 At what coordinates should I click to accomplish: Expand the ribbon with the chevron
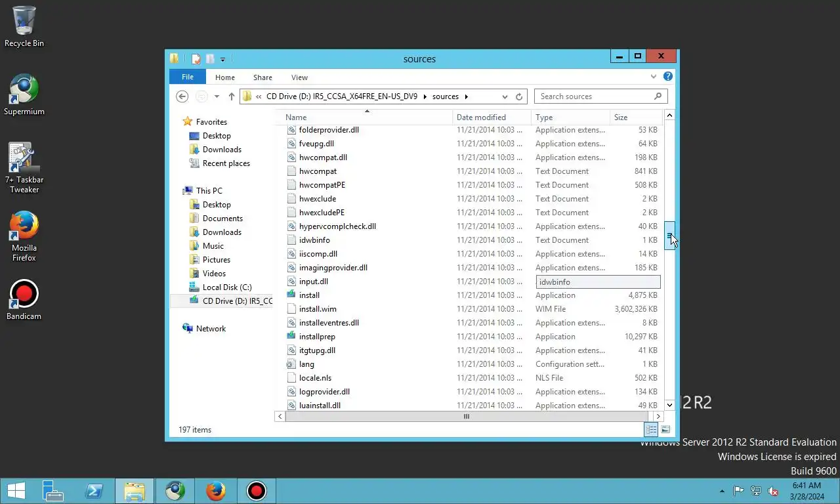(x=654, y=77)
